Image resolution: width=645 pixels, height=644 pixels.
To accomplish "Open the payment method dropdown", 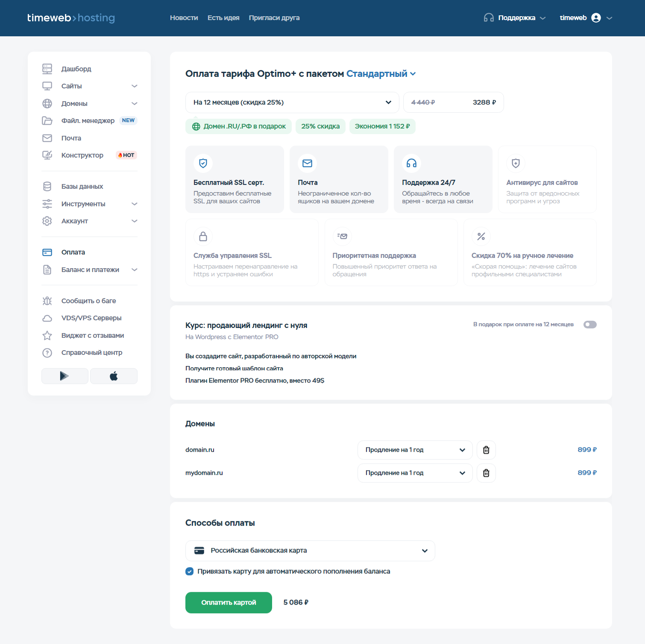I will (x=310, y=550).
